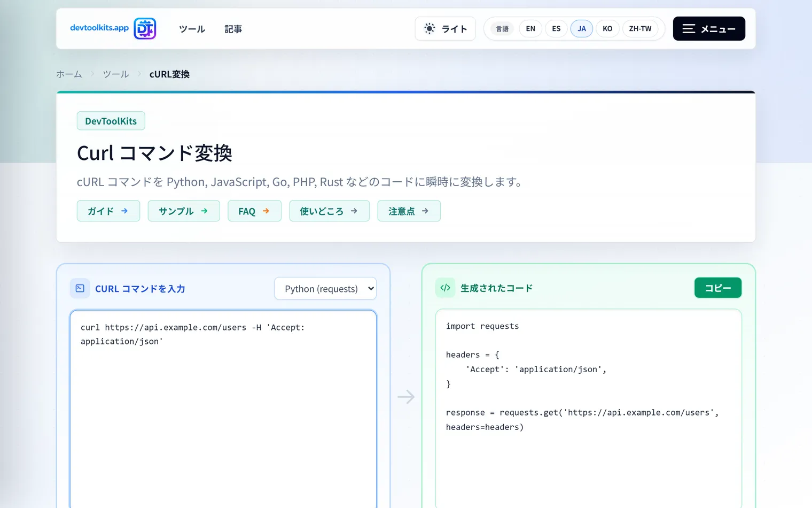This screenshot has width=812, height=508.
Task: Click the arrow icon on the 注意点 button
Action: coord(425,211)
